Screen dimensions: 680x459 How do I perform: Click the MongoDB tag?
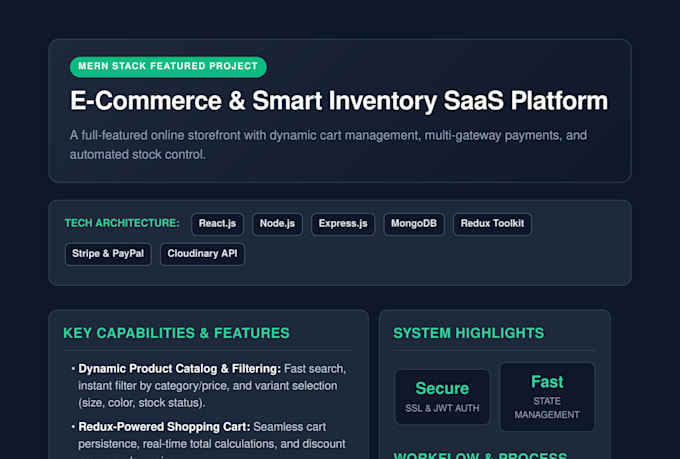pos(414,224)
